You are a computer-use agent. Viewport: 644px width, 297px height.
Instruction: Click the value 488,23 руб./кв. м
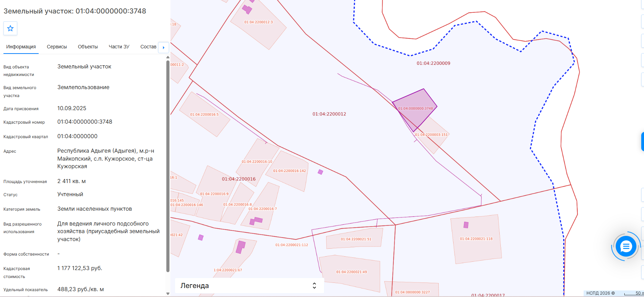[x=80, y=289]
